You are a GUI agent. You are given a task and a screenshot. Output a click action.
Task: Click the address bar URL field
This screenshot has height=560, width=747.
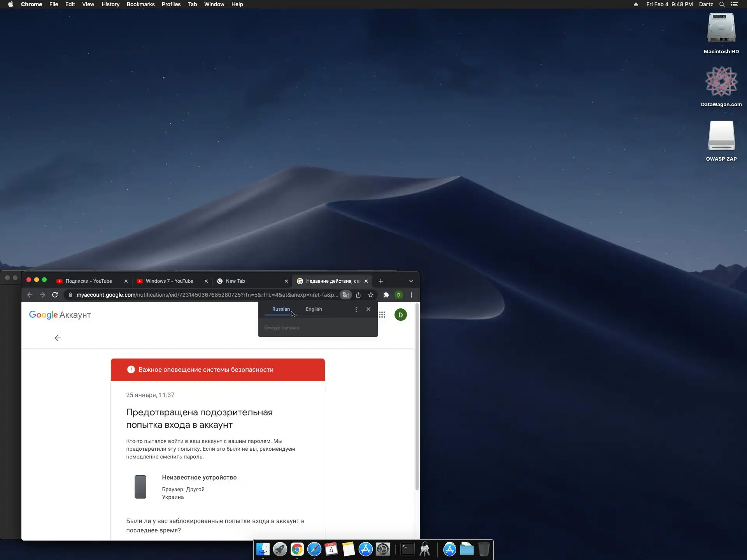[206, 295]
